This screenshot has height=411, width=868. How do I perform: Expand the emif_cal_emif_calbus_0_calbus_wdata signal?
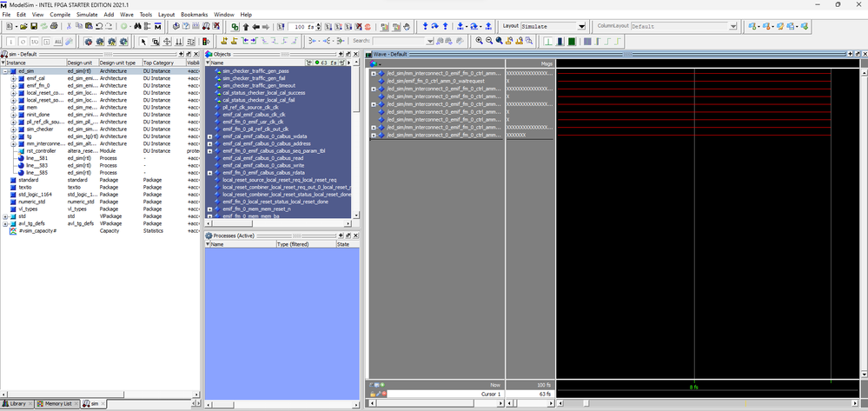pyautogui.click(x=210, y=136)
